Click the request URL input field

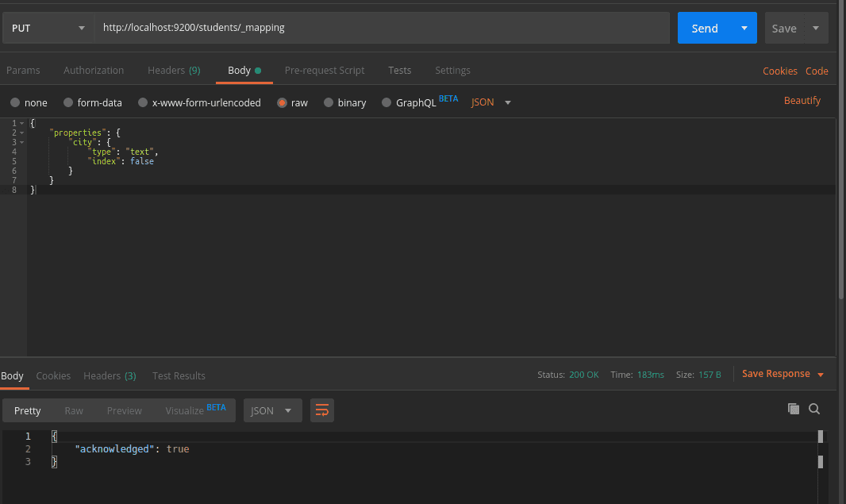(381, 28)
